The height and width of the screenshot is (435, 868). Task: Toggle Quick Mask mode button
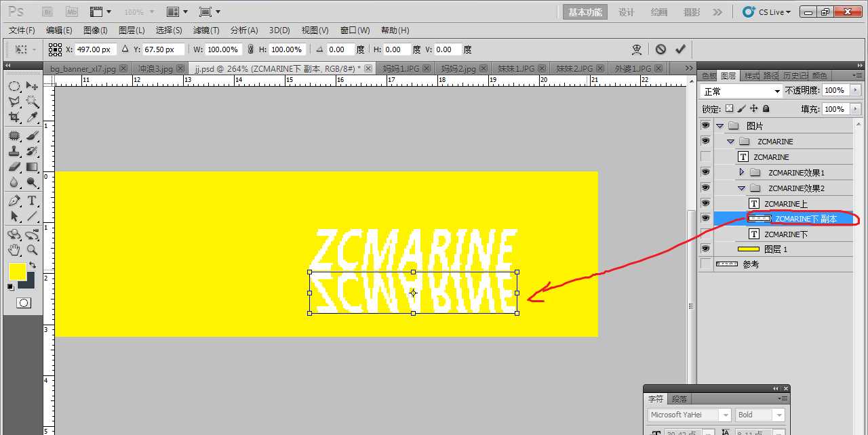pos(24,303)
